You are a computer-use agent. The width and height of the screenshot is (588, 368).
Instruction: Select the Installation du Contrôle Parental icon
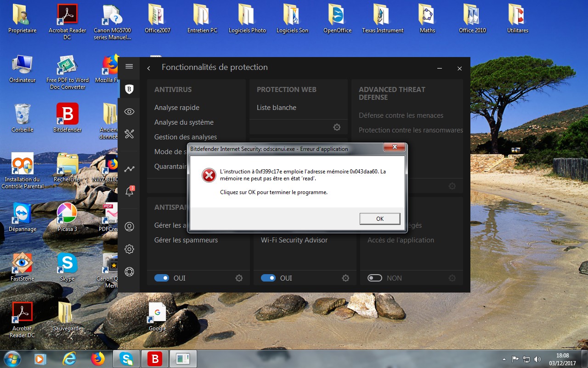22,171
